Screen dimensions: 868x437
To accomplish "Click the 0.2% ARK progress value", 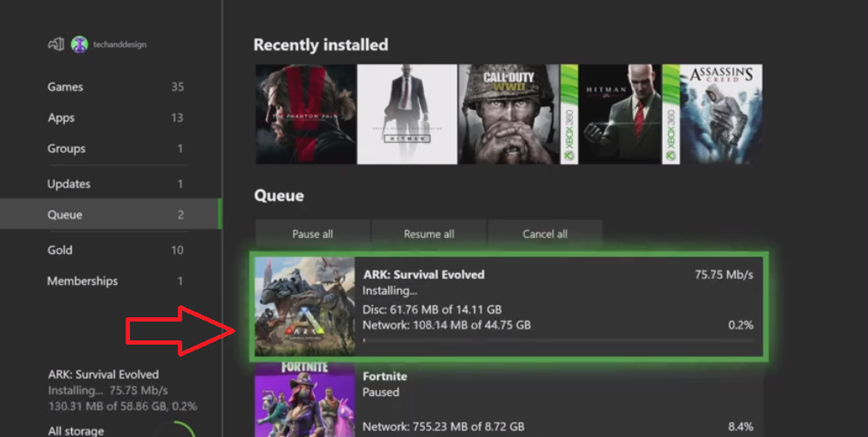I will (x=741, y=325).
